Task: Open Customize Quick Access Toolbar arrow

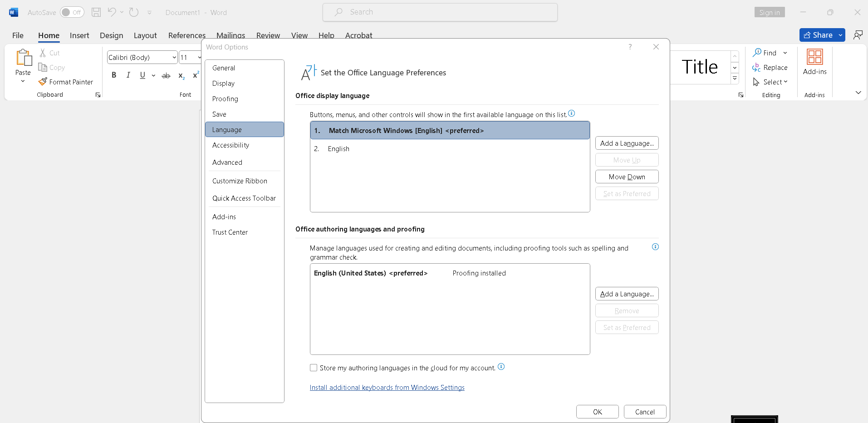Action: [149, 13]
